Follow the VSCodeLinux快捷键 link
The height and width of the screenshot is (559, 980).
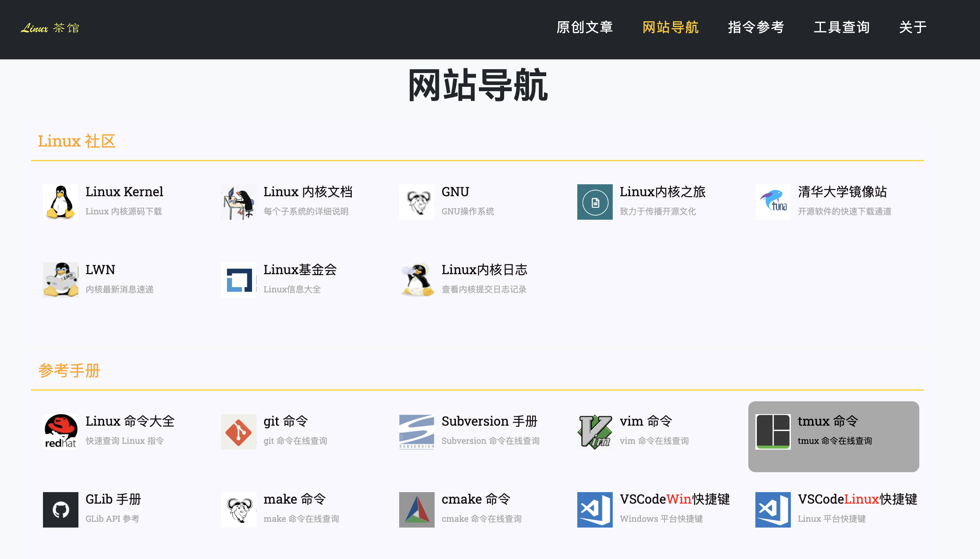click(857, 499)
